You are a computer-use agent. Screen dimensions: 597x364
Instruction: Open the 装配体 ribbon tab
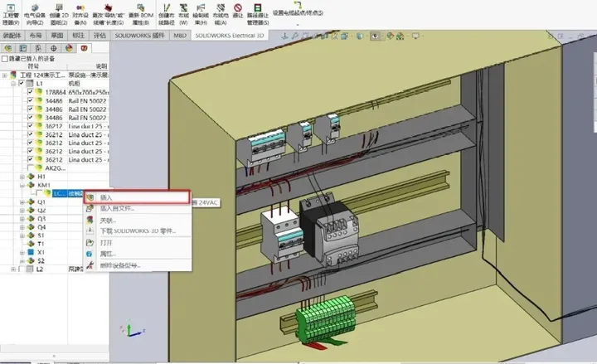coord(12,36)
